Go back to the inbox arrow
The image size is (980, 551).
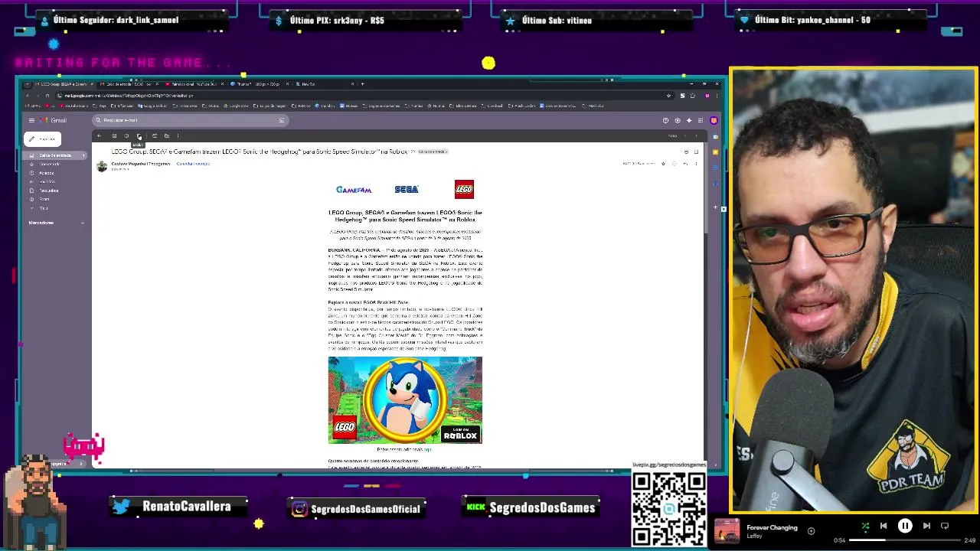tap(99, 135)
